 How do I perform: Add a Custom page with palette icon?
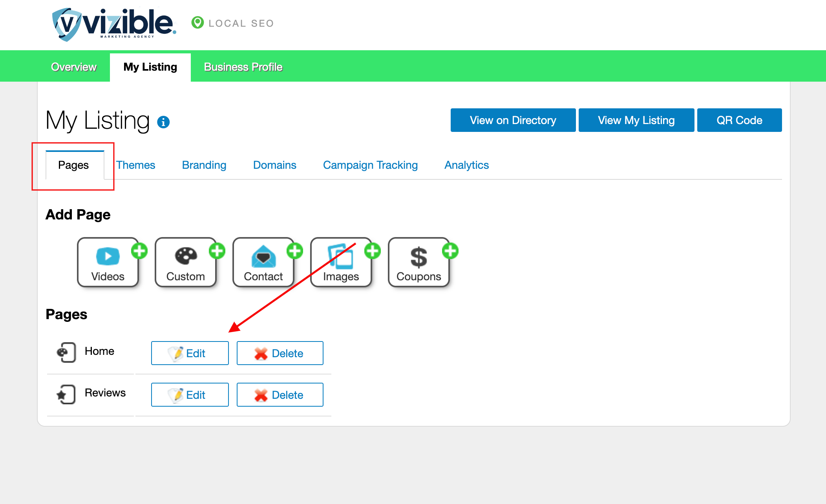tap(186, 262)
